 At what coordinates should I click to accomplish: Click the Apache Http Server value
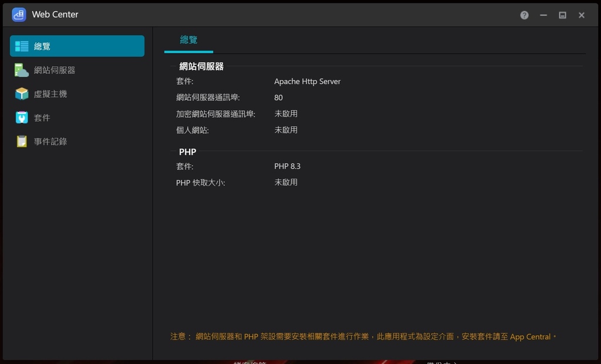click(x=308, y=81)
